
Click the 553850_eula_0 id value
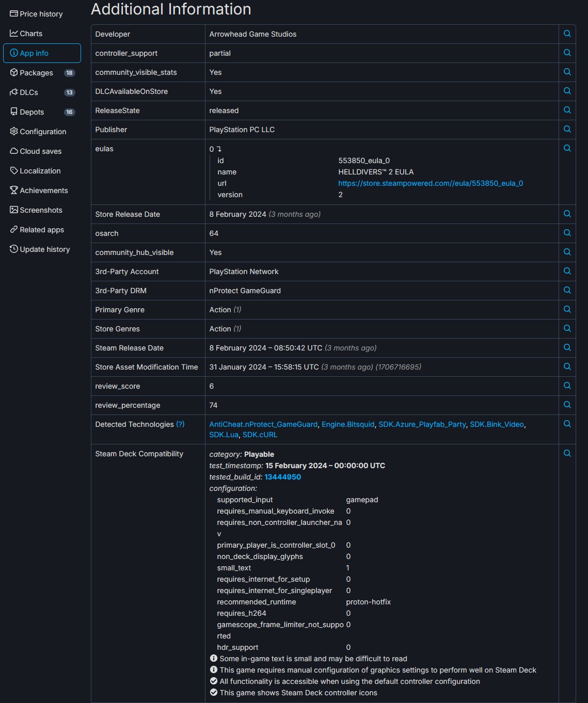point(364,161)
